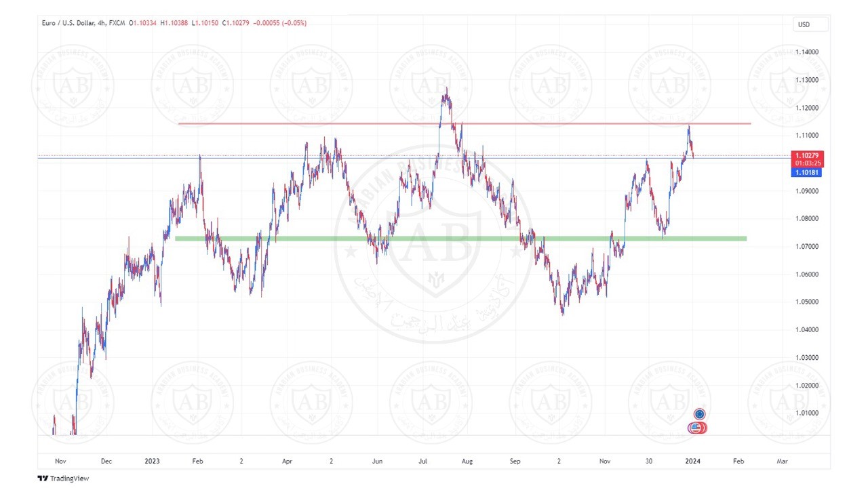This screenshot has height=488, width=868.
Task: Open the USD currency dropdown
Action: pyautogui.click(x=811, y=24)
